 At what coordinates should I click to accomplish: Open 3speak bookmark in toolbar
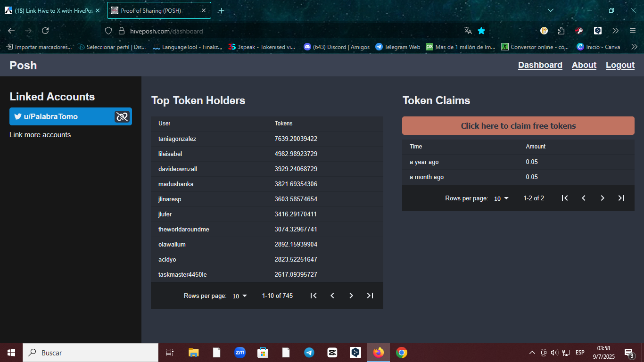click(x=262, y=47)
